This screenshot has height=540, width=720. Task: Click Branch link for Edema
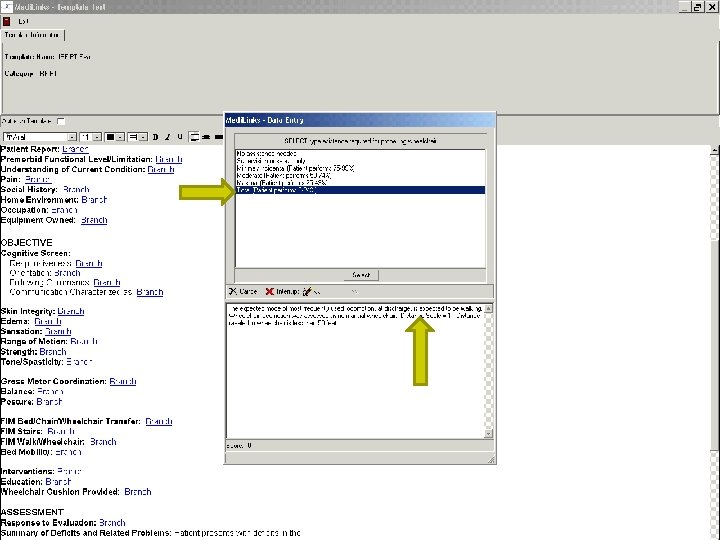[48, 321]
